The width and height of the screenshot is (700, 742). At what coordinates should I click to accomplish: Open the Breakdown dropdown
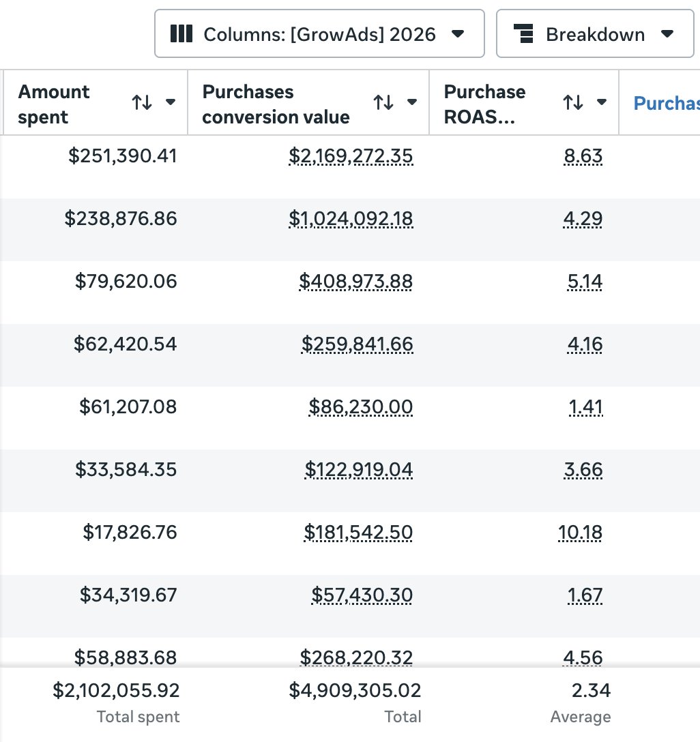(595, 33)
